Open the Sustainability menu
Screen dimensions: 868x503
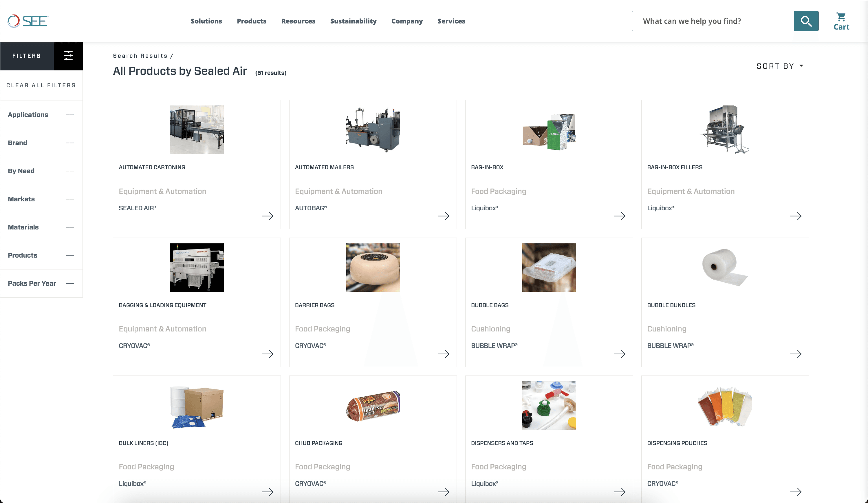point(353,21)
